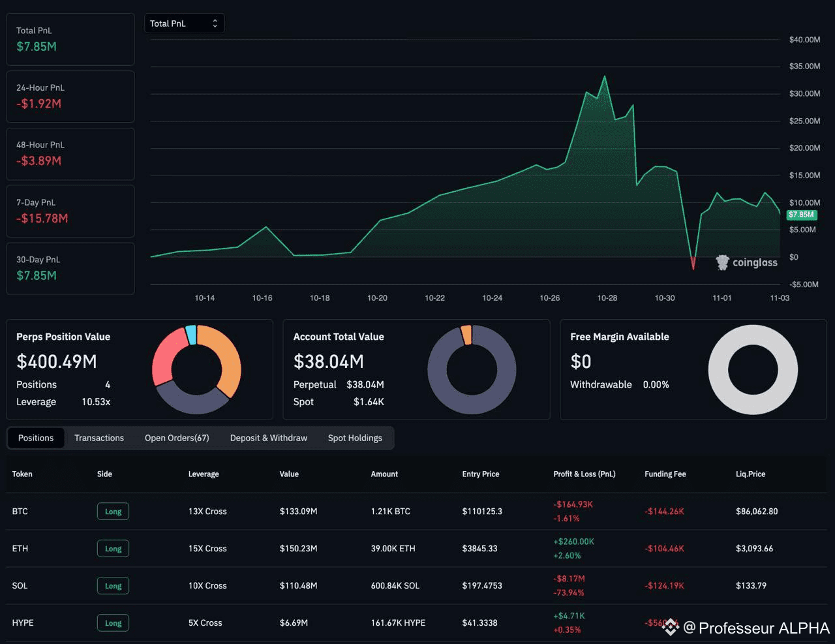Click the Account Total Value donut chart
Image resolution: width=835 pixels, height=644 pixels.
472,369
